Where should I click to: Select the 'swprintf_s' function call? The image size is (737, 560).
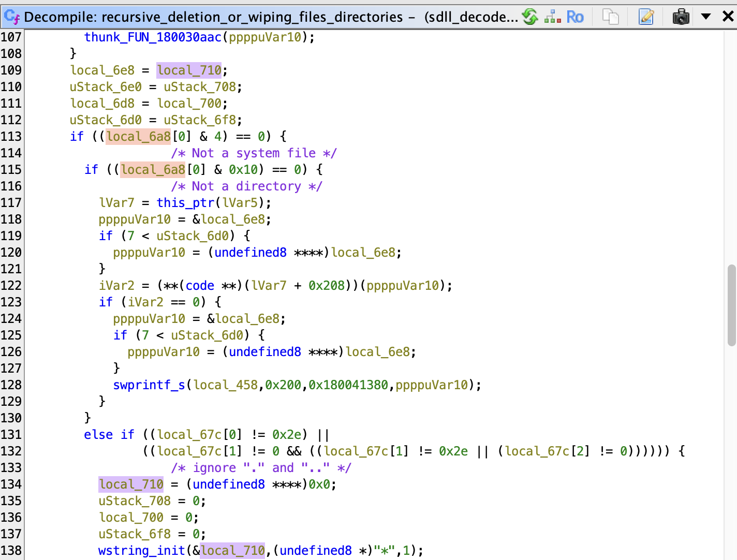pyautogui.click(x=149, y=385)
